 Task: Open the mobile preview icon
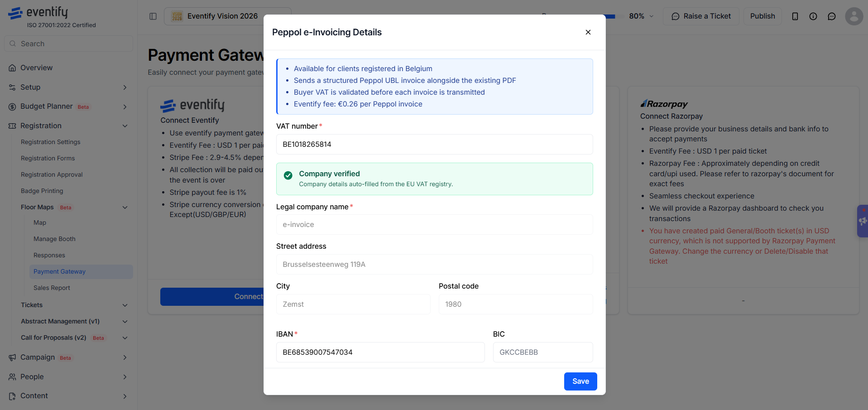(795, 16)
